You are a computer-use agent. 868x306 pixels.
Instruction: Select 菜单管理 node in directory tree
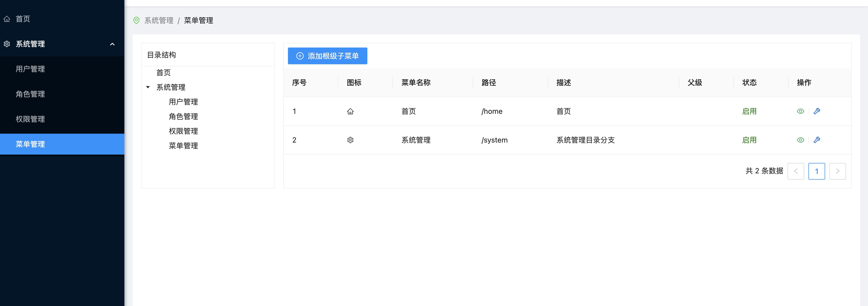183,146
